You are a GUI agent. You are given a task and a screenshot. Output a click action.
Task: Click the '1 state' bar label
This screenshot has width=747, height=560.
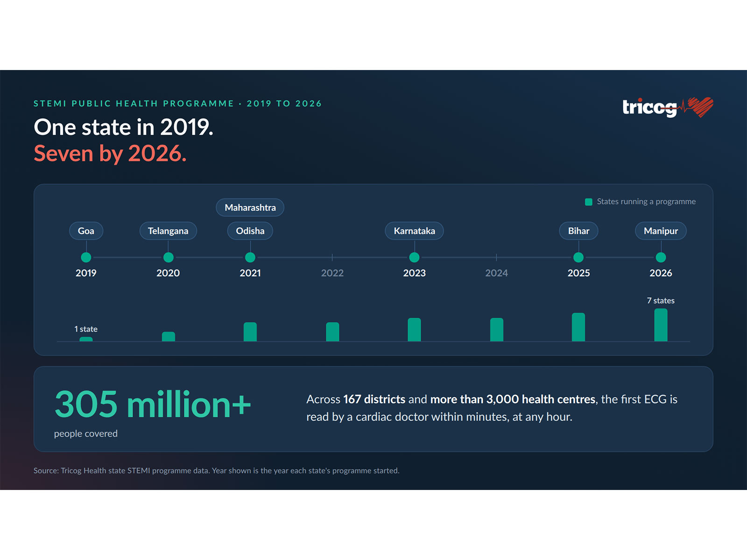point(86,329)
